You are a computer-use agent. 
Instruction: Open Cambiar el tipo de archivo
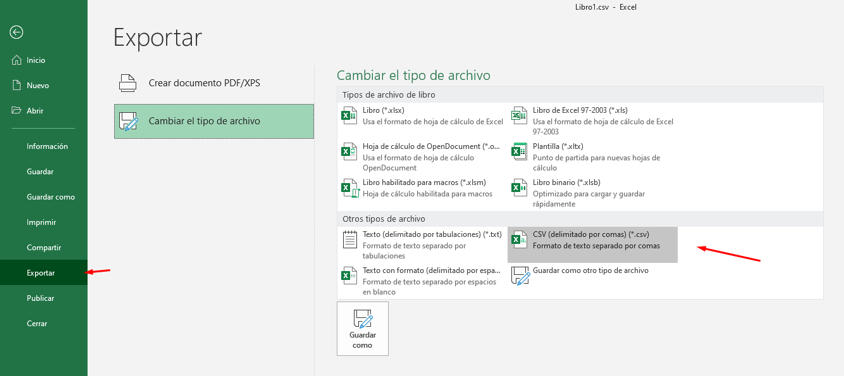click(214, 122)
